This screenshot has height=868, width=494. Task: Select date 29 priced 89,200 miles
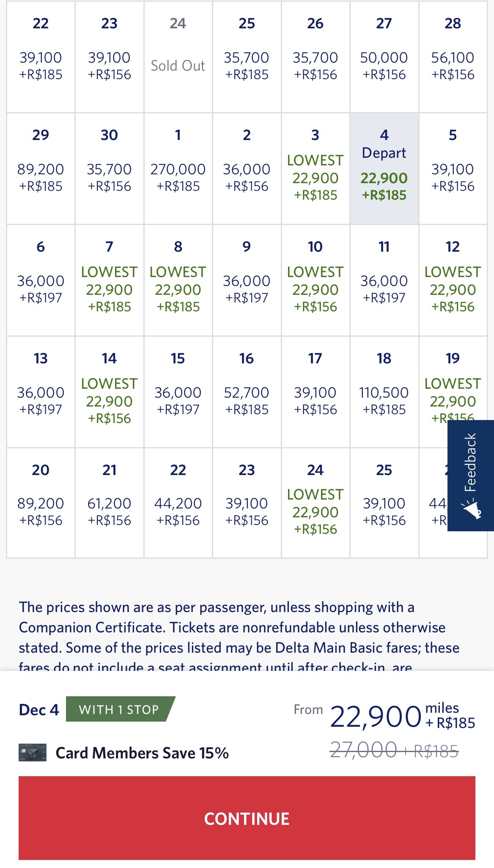coord(41,168)
